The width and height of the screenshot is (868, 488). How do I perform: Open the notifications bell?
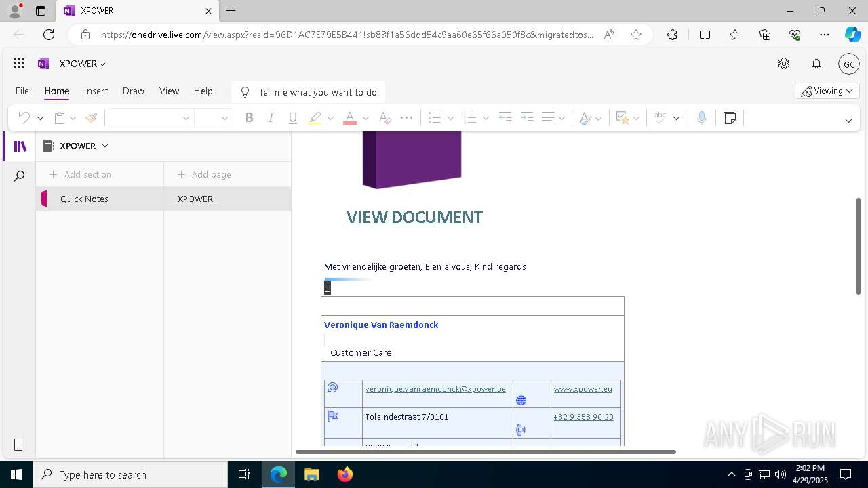tap(816, 64)
